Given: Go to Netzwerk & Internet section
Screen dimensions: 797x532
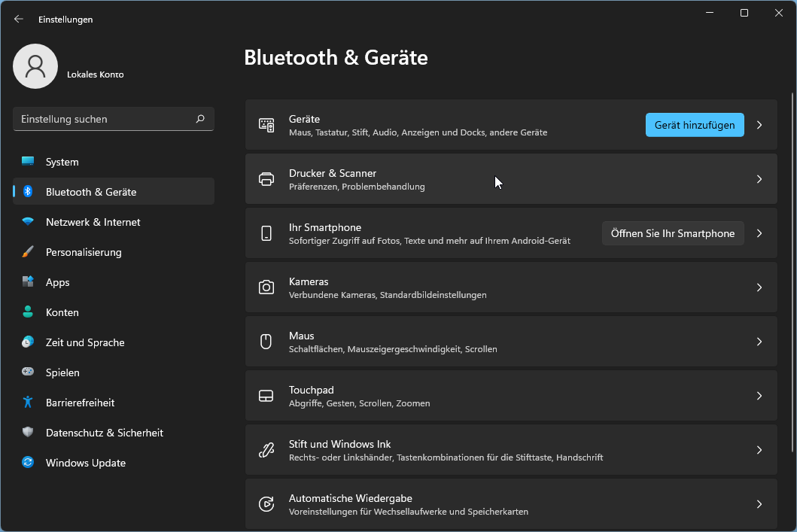Looking at the screenshot, I should click(93, 222).
